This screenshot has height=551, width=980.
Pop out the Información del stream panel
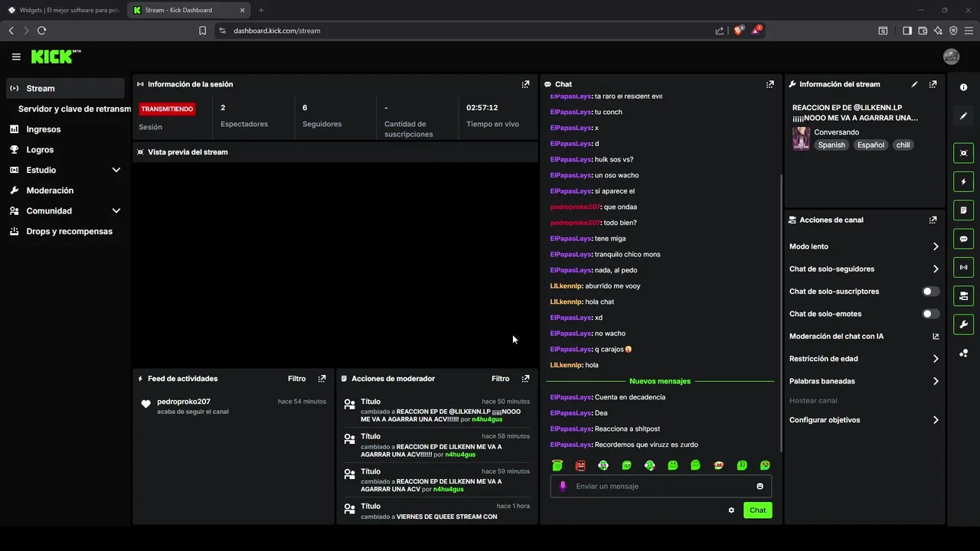coord(933,84)
